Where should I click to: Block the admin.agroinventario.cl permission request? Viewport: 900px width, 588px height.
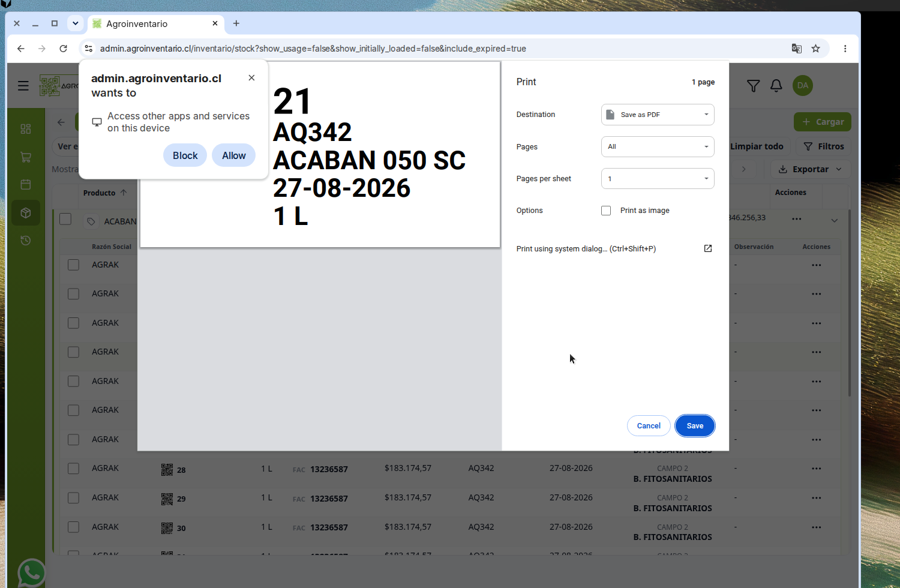185,155
